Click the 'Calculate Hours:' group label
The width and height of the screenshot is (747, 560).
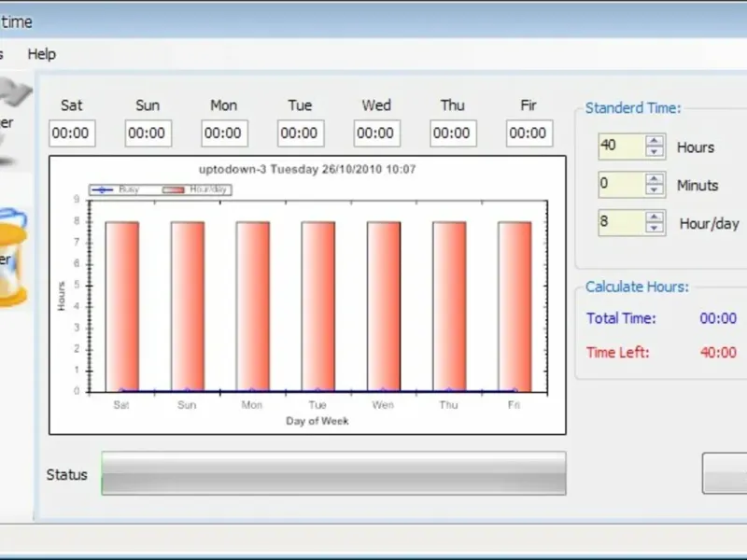coord(637,287)
